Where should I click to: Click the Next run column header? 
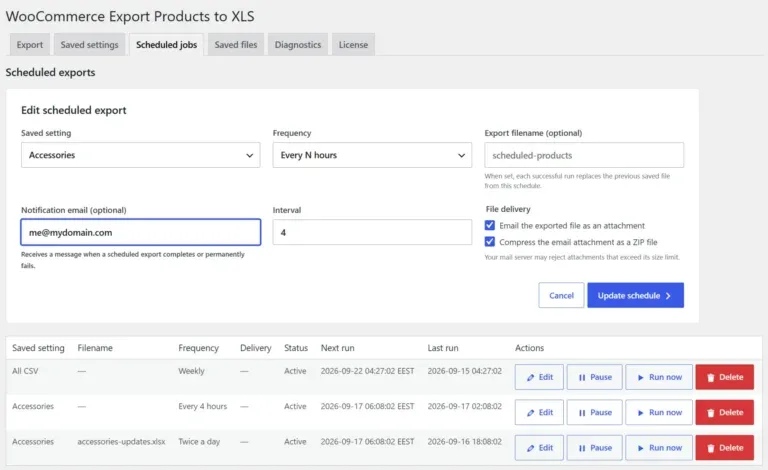[337, 348]
